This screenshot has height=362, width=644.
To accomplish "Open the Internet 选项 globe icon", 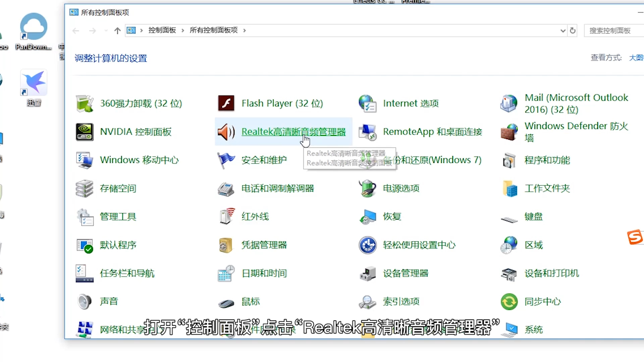I will coord(368,103).
